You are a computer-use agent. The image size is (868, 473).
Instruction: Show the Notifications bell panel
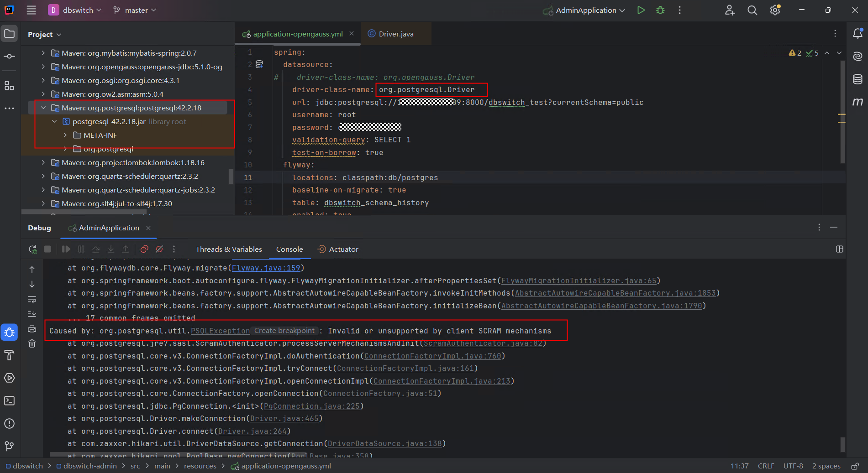[x=858, y=33]
